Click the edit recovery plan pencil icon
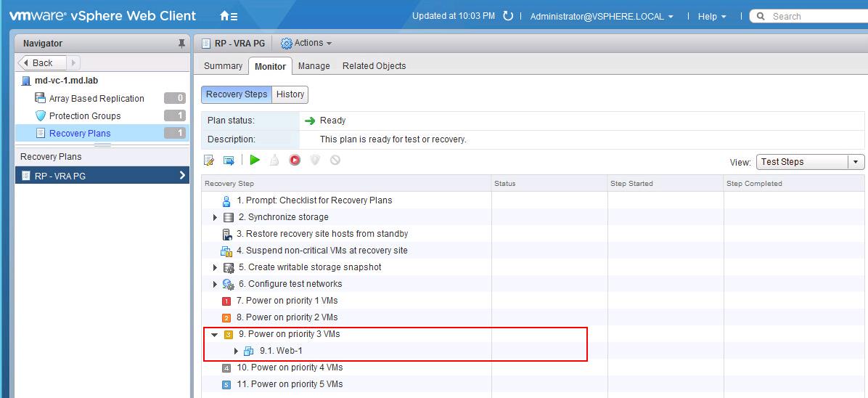 coord(209,161)
